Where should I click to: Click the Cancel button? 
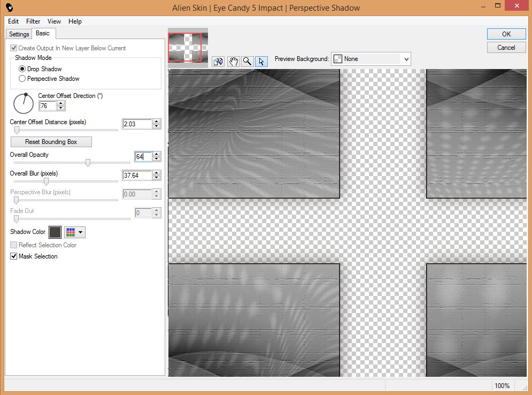pos(506,48)
